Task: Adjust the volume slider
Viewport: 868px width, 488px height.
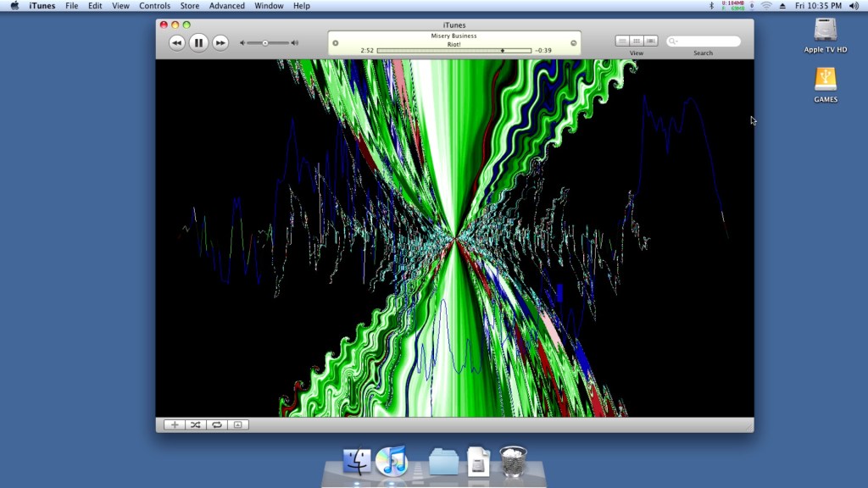Action: (267, 42)
